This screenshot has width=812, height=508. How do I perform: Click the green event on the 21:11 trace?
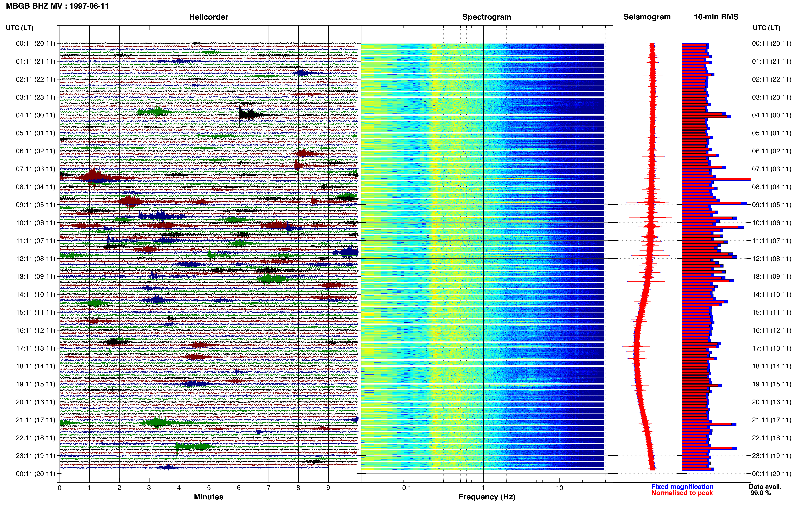point(157,423)
